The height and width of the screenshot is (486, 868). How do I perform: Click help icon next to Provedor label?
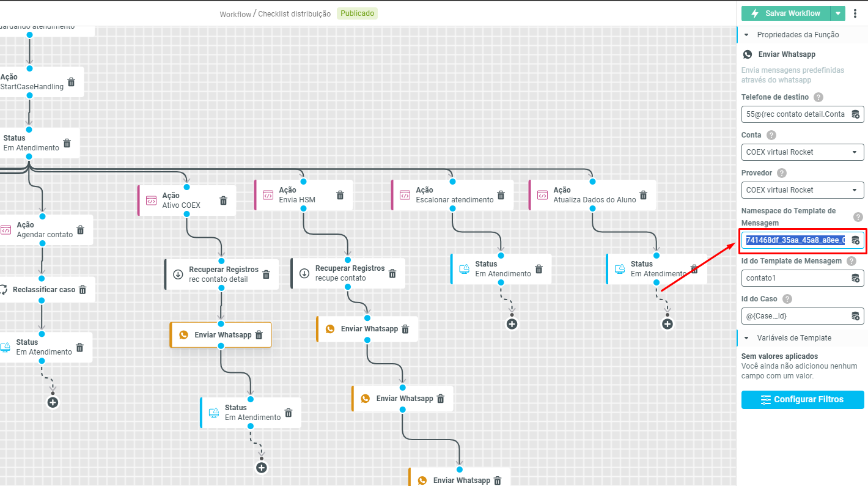pyautogui.click(x=782, y=173)
